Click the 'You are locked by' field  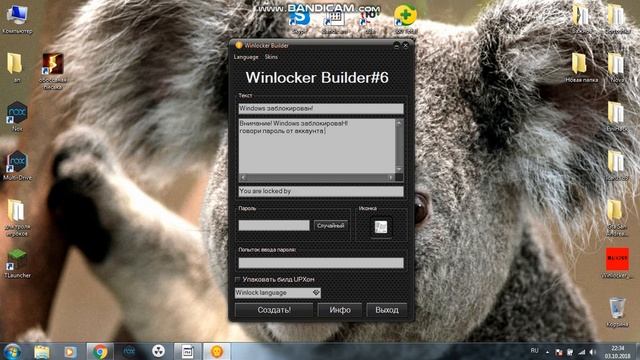pyautogui.click(x=321, y=191)
